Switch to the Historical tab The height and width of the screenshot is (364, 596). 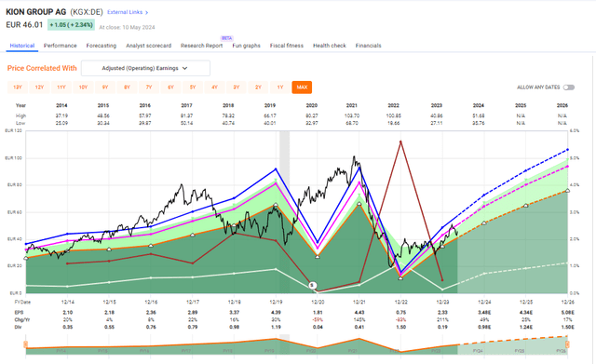coord(22,46)
